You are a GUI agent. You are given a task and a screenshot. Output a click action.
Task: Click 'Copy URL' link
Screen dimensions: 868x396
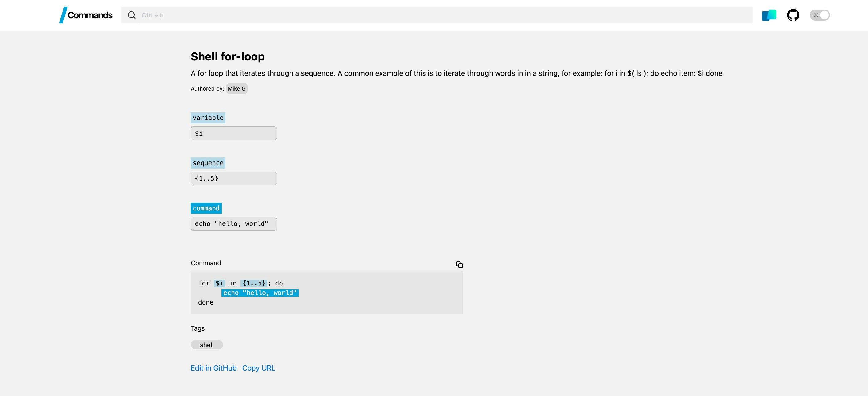[x=259, y=368]
